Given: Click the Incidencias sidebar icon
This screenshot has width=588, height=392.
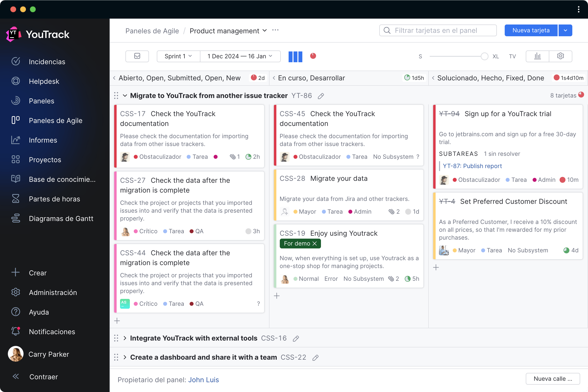Looking at the screenshot, I should tap(16, 62).
